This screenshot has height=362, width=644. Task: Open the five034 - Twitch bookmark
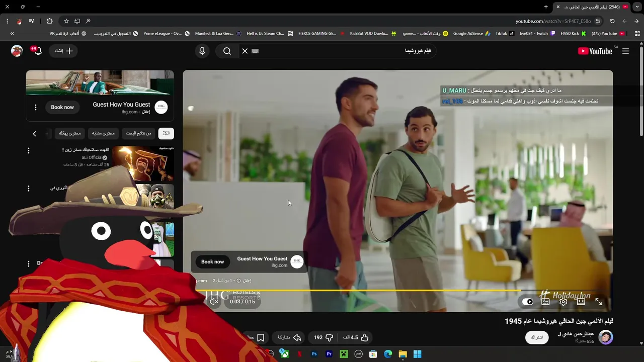pos(537,34)
